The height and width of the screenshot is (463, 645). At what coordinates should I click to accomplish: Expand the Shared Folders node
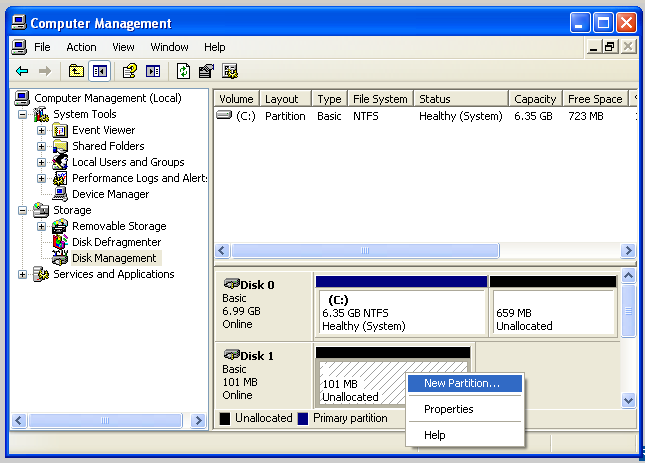(41, 146)
